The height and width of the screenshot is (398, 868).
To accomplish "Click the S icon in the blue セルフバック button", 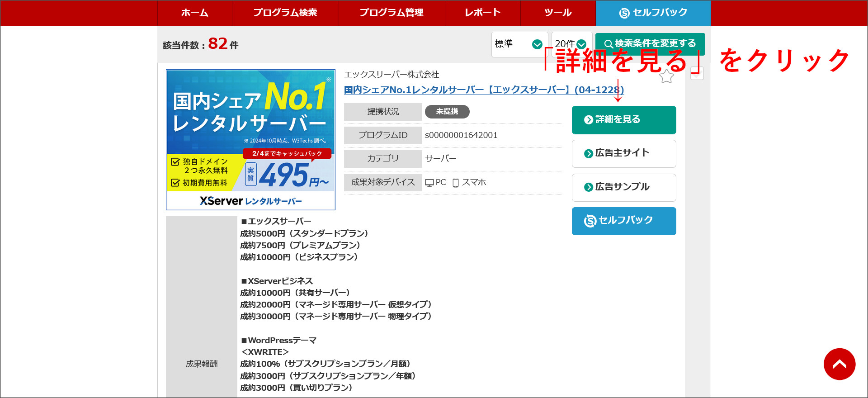I will (x=590, y=221).
